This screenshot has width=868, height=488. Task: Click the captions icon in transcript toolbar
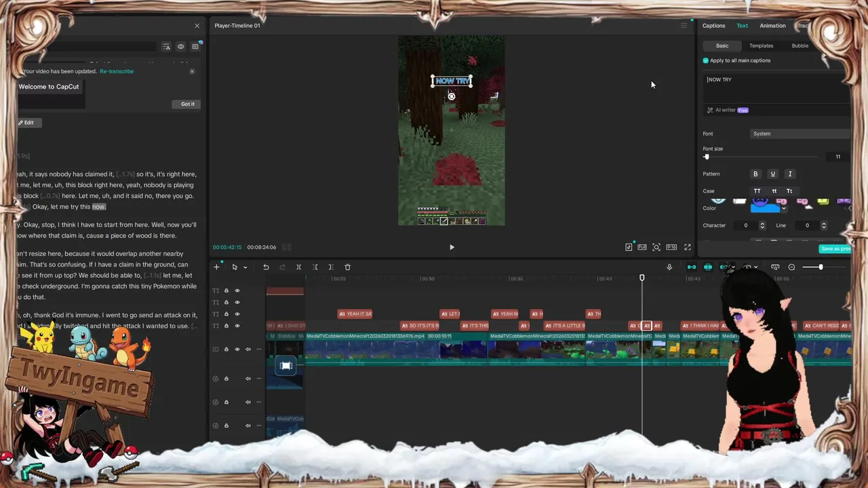pyautogui.click(x=195, y=47)
